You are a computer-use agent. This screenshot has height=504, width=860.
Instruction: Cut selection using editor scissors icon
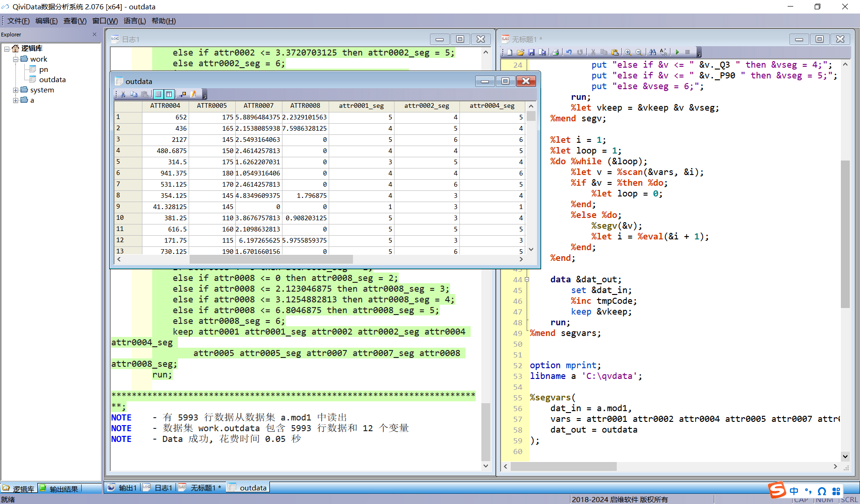[x=593, y=52]
